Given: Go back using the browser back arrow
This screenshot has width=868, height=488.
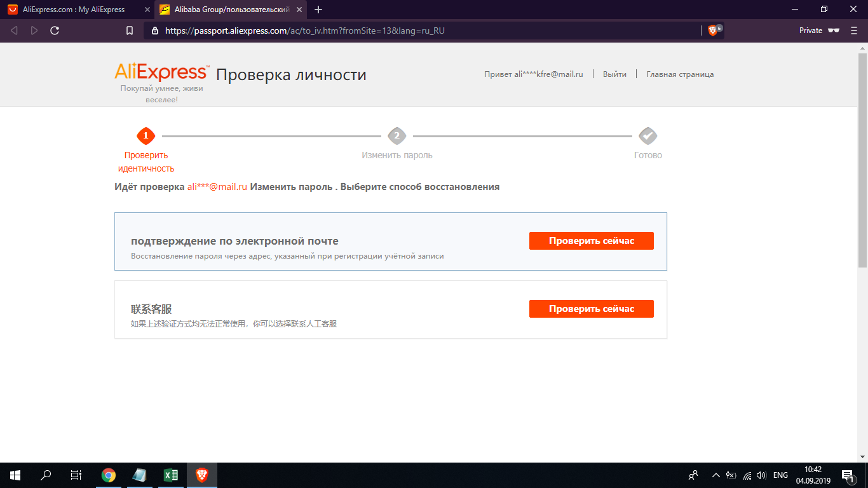Looking at the screenshot, I should coord(15,30).
